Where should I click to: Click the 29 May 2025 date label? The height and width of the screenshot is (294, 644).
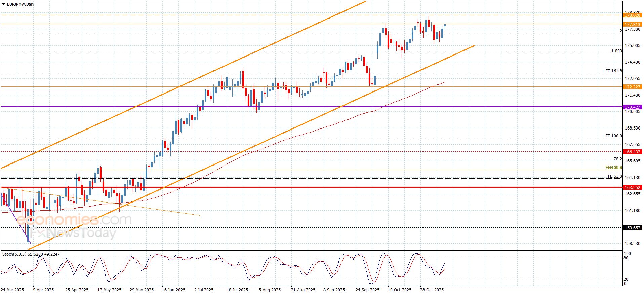(x=142, y=290)
